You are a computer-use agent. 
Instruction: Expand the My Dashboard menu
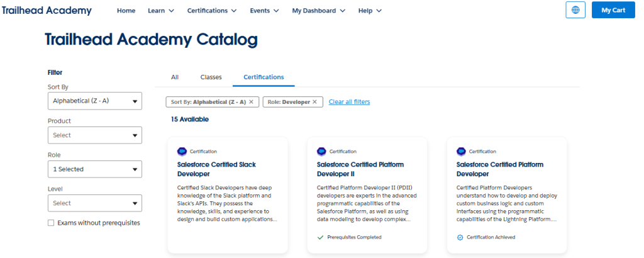pos(319,11)
